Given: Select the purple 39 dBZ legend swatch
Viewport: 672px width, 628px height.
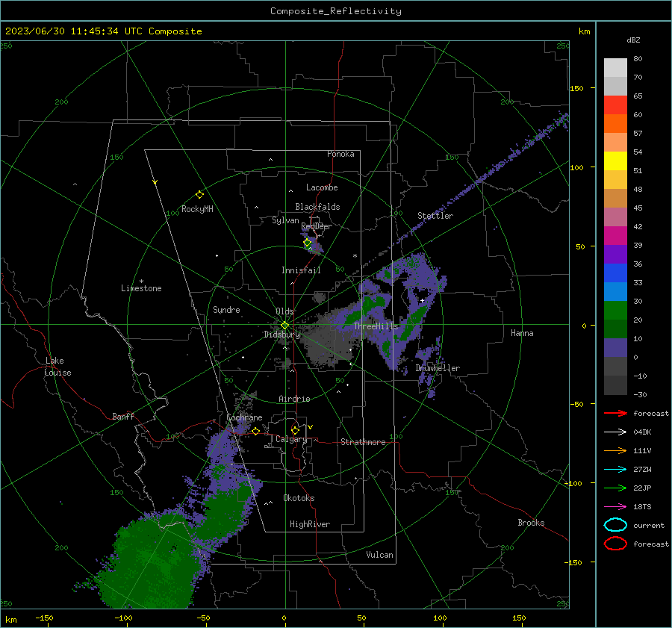Looking at the screenshot, I should (615, 255).
